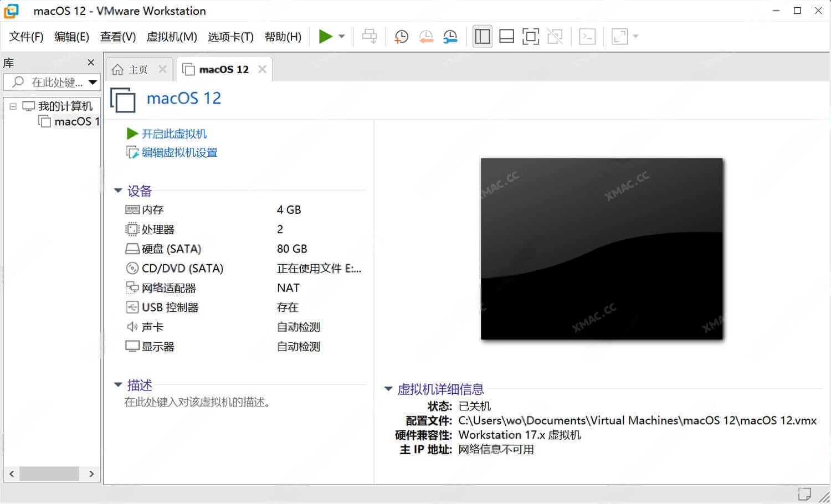831x504 pixels.
Task: Open the 虚拟机(M) menu
Action: [x=172, y=37]
